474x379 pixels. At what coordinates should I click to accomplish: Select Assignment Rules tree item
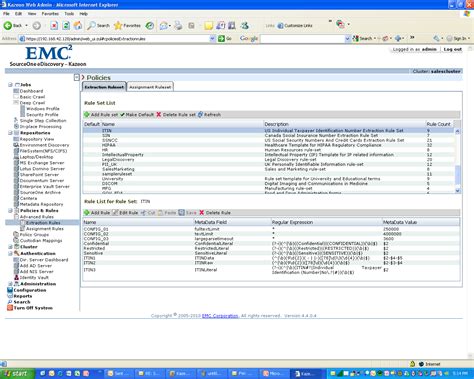[x=45, y=229]
